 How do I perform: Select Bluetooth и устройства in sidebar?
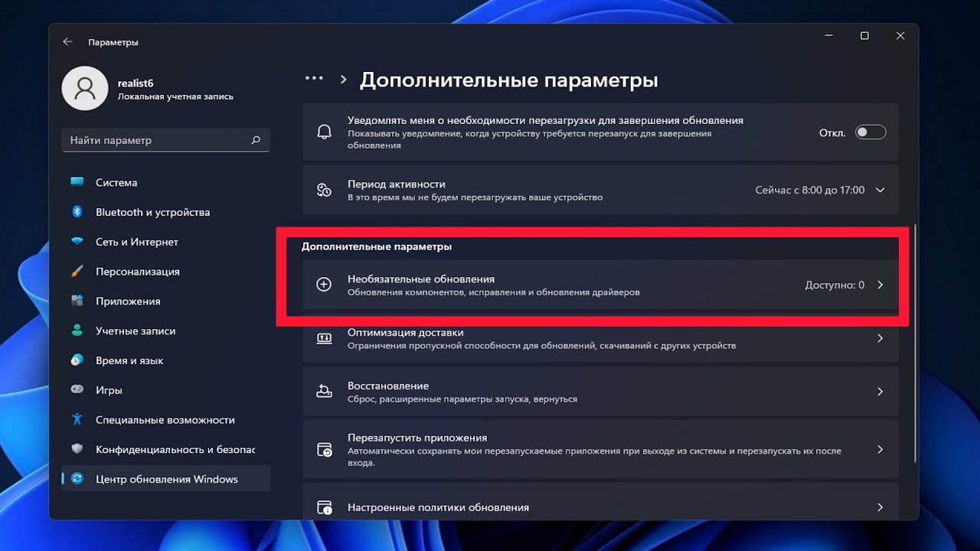(x=165, y=212)
